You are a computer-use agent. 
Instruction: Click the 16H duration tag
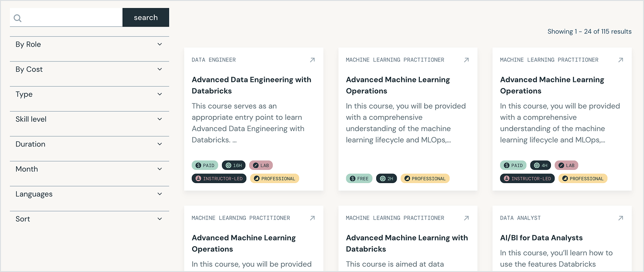[233, 165]
